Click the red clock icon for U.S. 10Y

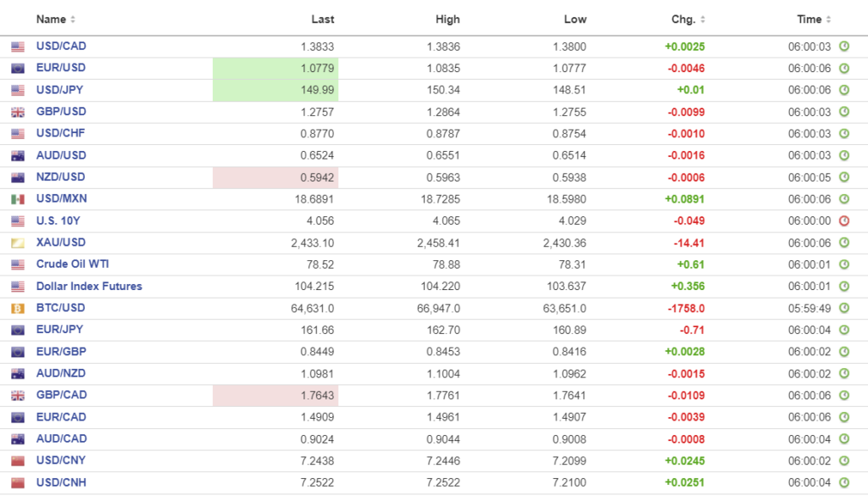point(843,221)
